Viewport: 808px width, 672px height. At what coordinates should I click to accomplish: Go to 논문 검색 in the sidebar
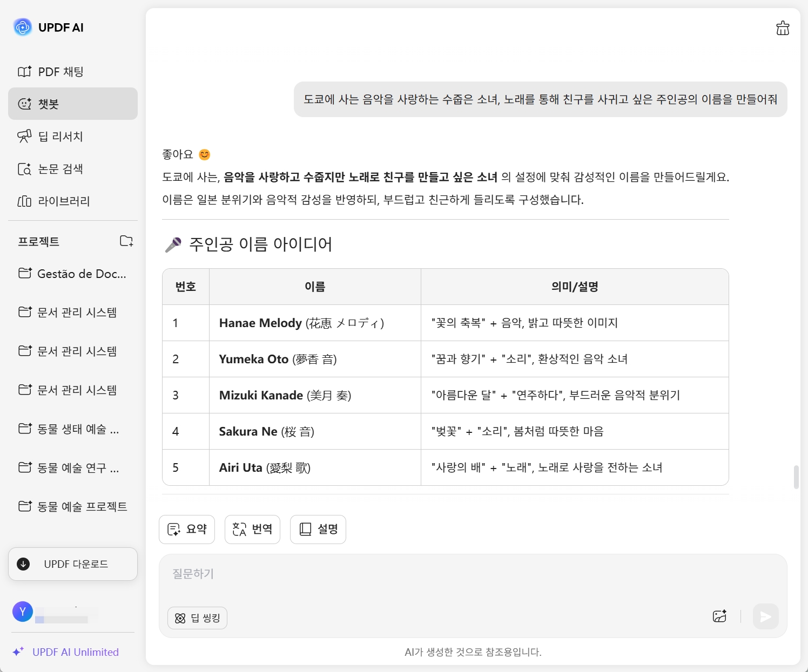[60, 169]
